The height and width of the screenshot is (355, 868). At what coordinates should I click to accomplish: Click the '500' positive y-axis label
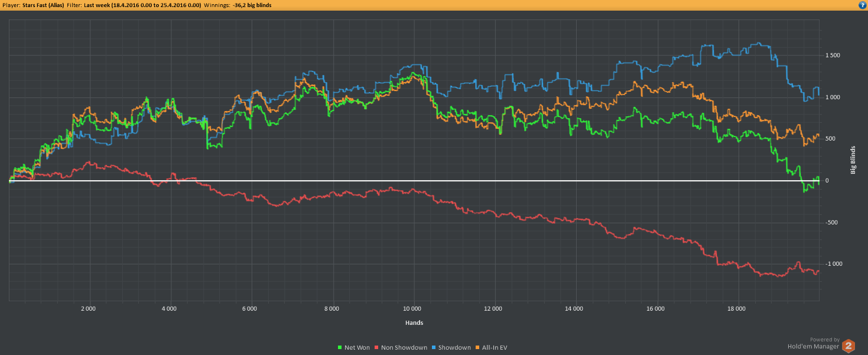pyautogui.click(x=830, y=139)
